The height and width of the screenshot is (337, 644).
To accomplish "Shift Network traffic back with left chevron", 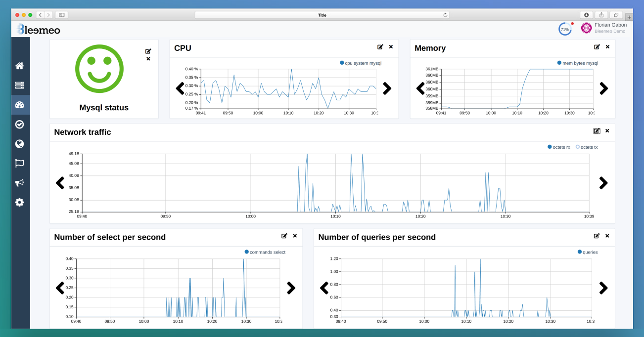I will pos(59,183).
